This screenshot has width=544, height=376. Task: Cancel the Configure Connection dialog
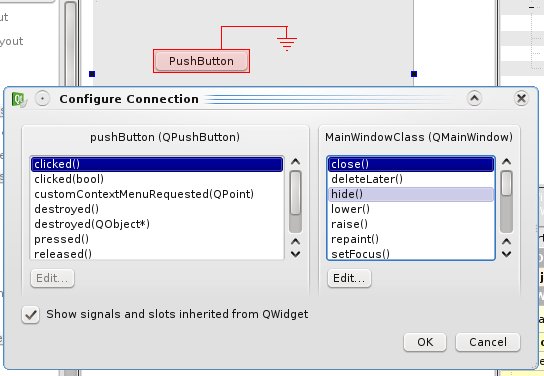[x=488, y=342]
